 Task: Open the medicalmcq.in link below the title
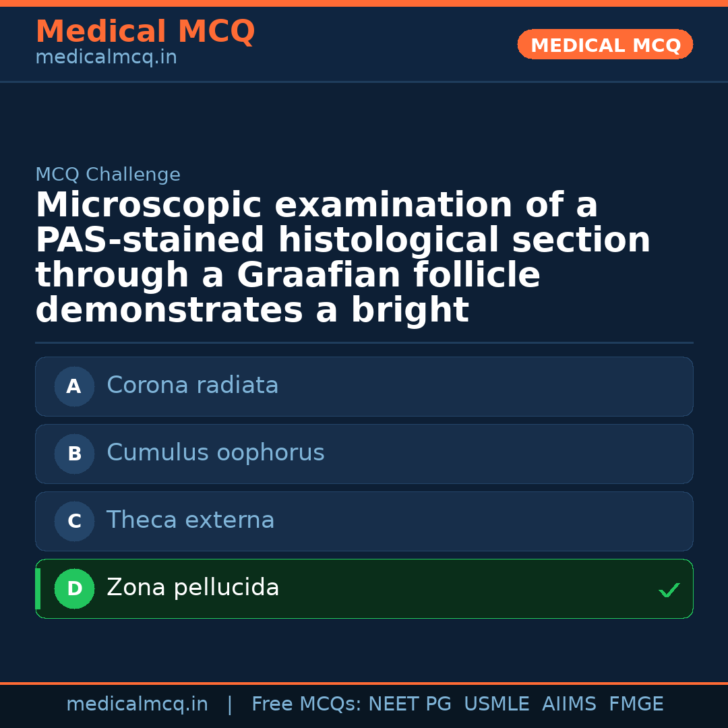tap(106, 58)
